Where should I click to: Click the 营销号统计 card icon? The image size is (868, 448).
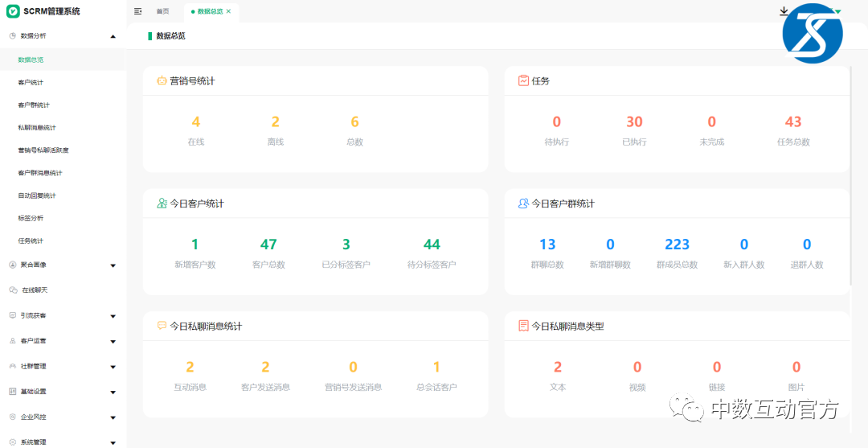pos(162,80)
